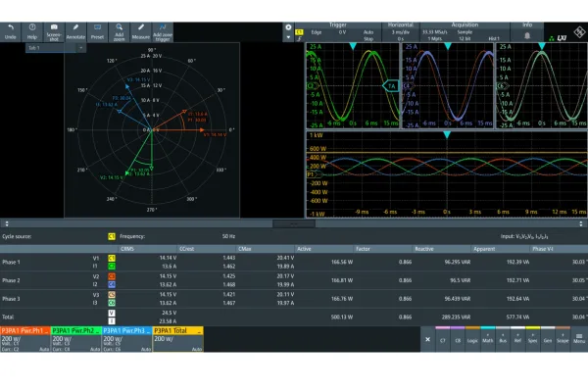Toggle channel C8 button
The width and height of the screenshot is (588, 392).
(x=458, y=339)
